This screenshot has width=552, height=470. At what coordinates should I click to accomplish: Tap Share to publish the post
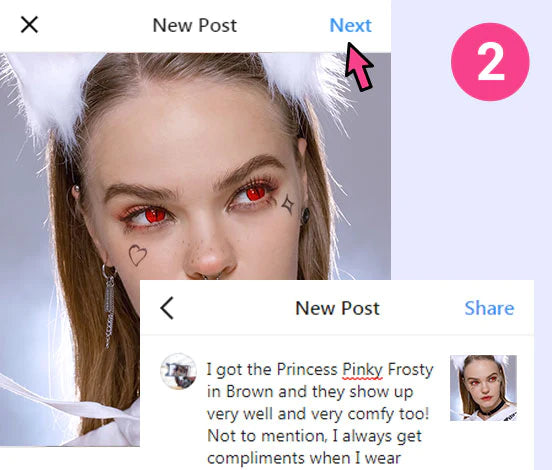point(489,308)
